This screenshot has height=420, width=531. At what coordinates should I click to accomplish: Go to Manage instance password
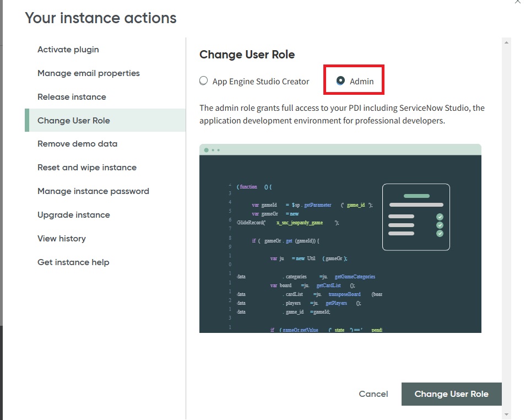(x=93, y=191)
